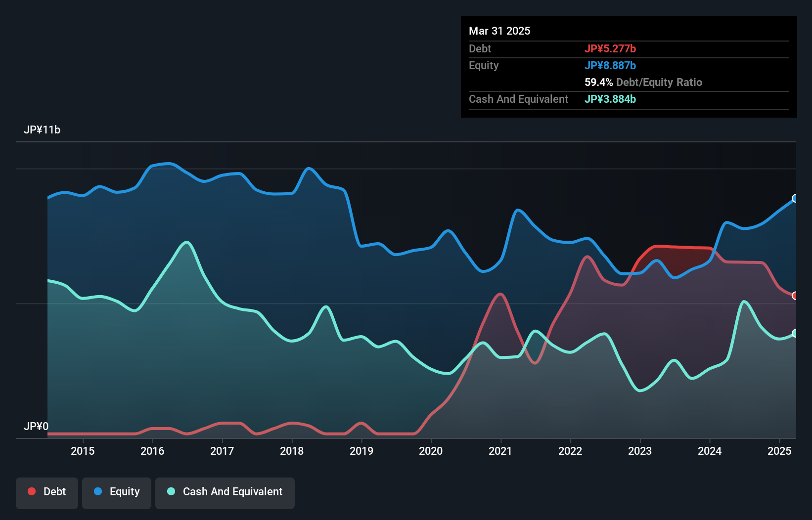Toggle the Equity series legend button

tap(117, 493)
